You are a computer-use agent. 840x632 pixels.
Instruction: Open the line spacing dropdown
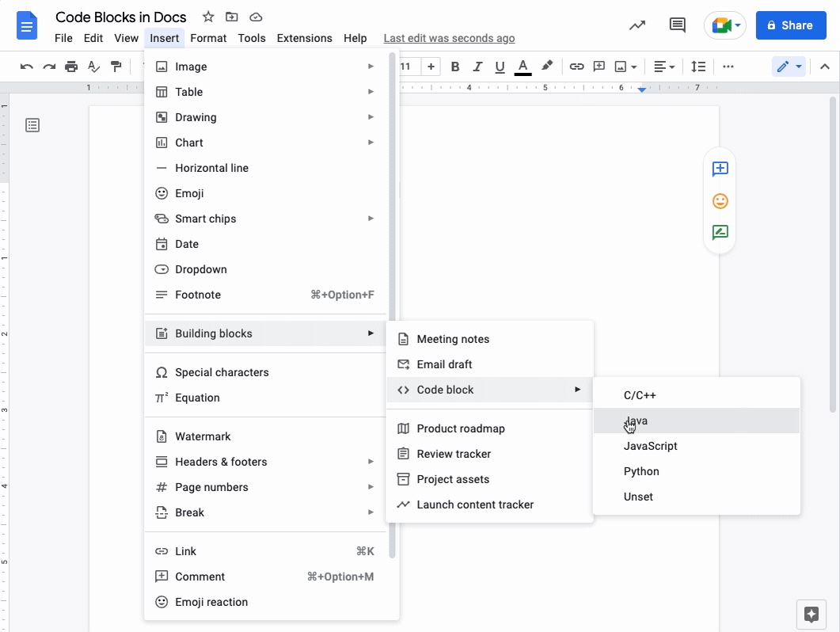click(698, 67)
